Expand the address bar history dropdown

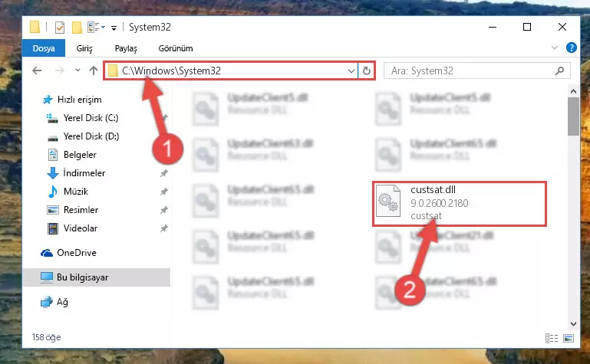click(x=351, y=71)
